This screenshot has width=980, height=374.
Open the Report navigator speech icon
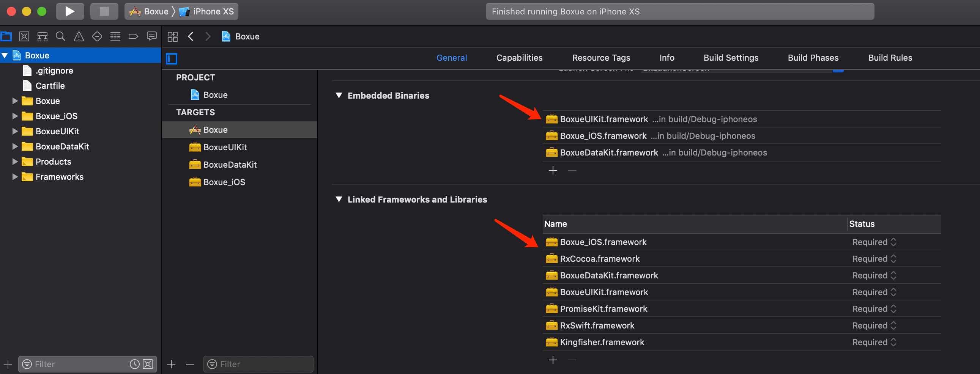tap(151, 36)
